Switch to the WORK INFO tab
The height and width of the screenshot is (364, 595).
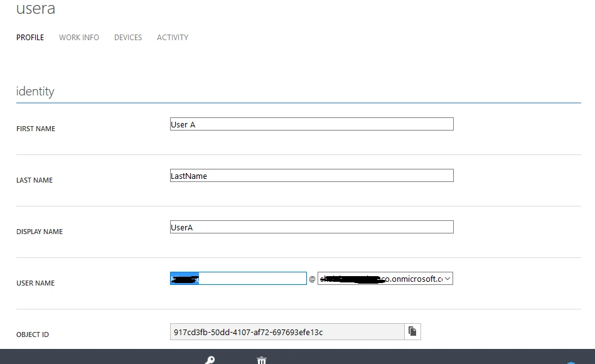tap(79, 38)
